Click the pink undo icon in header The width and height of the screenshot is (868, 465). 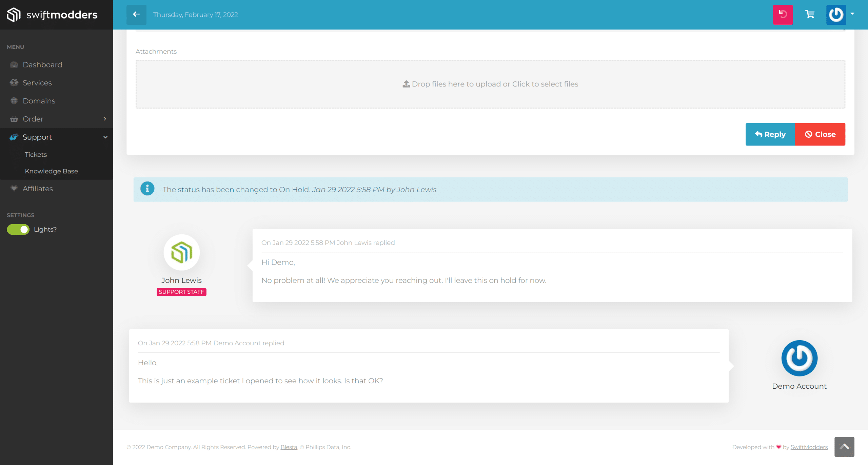tap(783, 15)
